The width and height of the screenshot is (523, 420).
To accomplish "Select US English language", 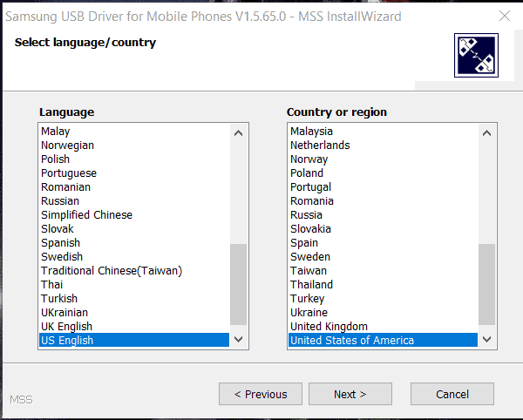I will click(x=134, y=341).
